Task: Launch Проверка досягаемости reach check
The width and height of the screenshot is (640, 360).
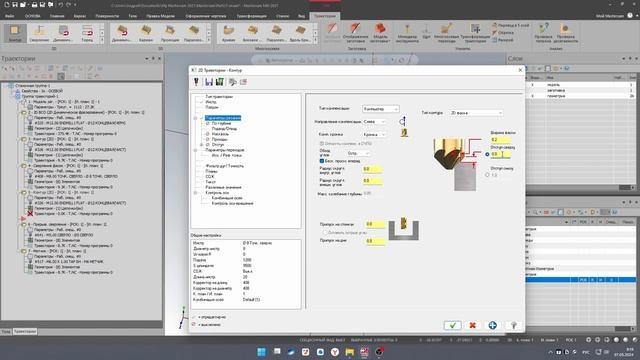Action: [565, 33]
